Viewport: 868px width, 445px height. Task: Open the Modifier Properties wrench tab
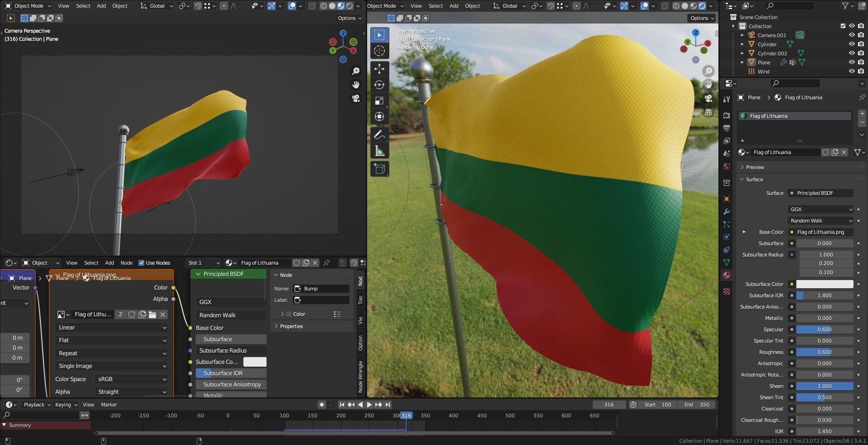pyautogui.click(x=727, y=212)
